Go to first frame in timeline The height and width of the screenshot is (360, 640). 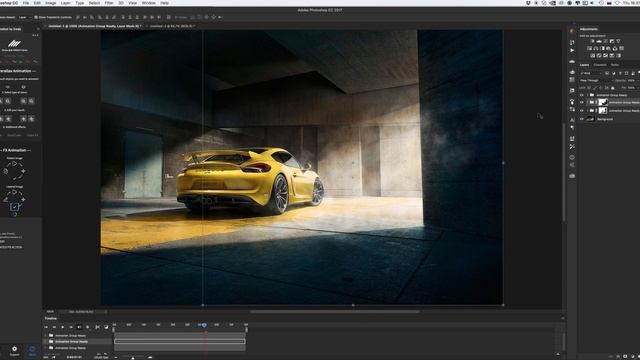[46, 327]
